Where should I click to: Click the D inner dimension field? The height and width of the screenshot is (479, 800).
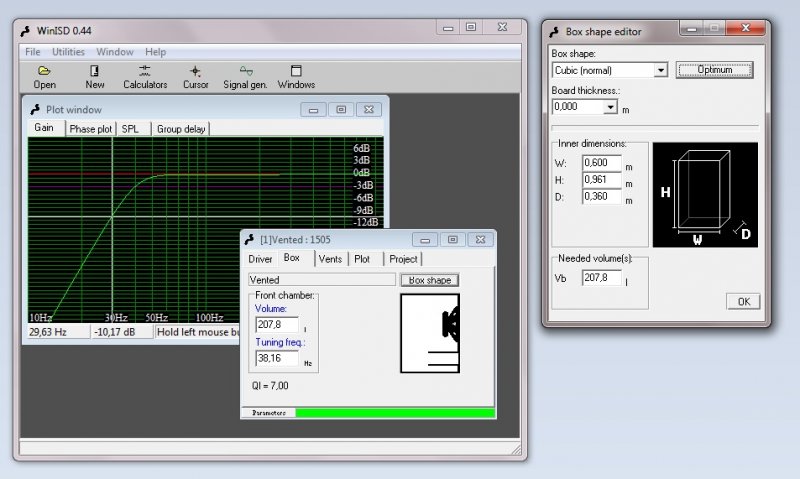[x=602, y=196]
